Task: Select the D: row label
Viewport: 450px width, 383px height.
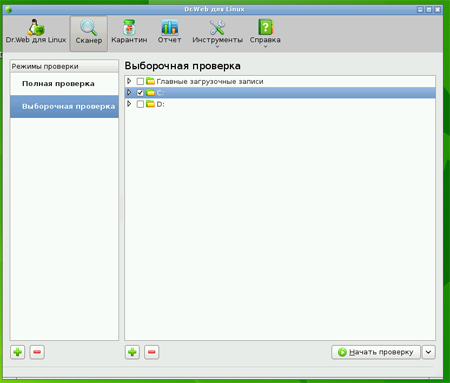Action: coord(160,104)
